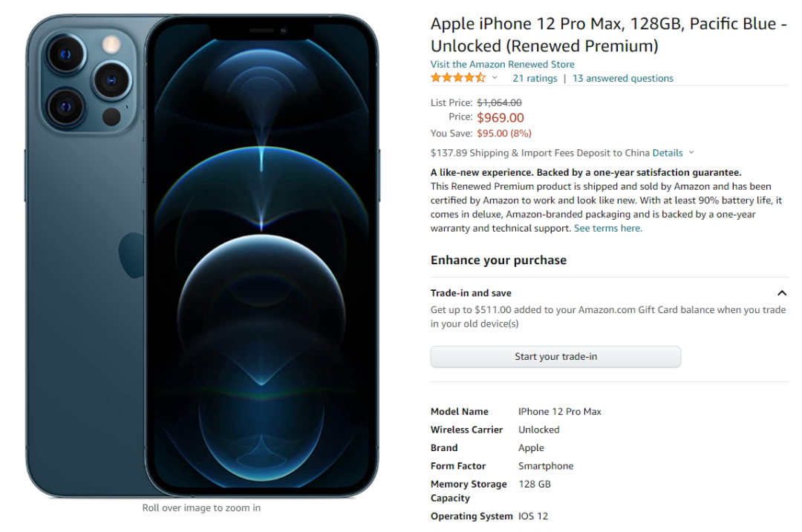Expand the chevron next to Details

point(691,153)
